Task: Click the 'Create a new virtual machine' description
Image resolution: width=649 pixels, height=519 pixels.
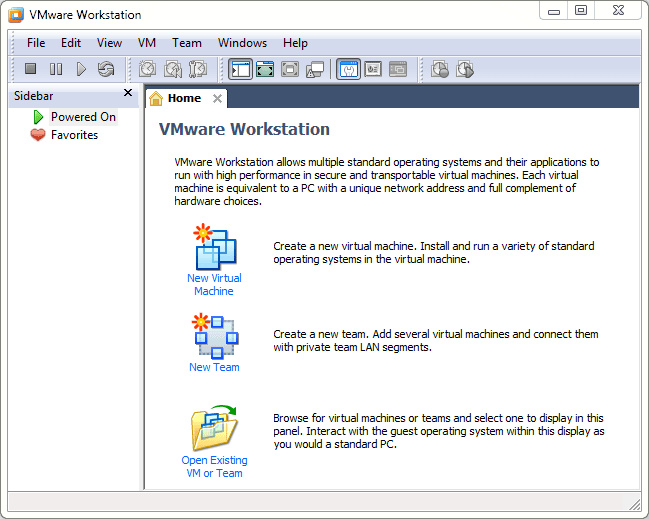Action: [x=434, y=252]
